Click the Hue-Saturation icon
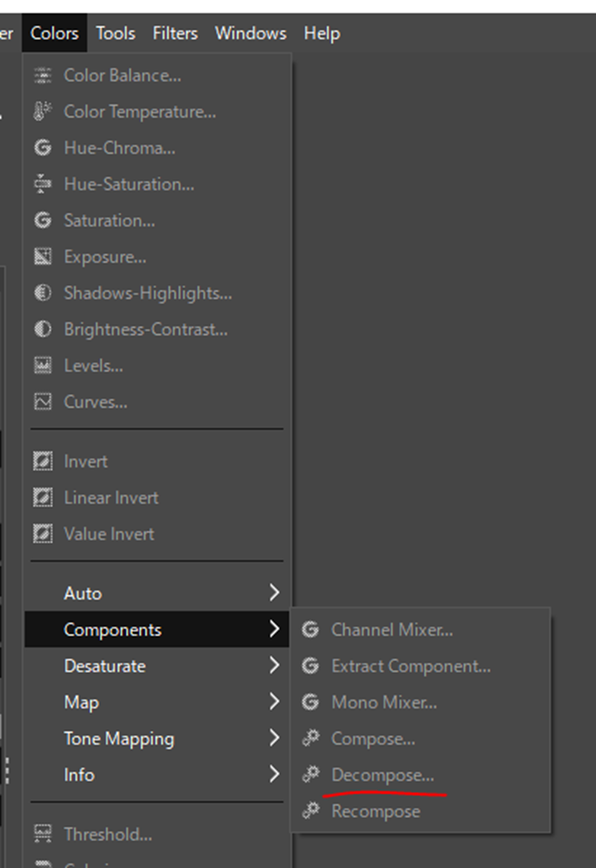Image resolution: width=596 pixels, height=868 pixels. 43,184
